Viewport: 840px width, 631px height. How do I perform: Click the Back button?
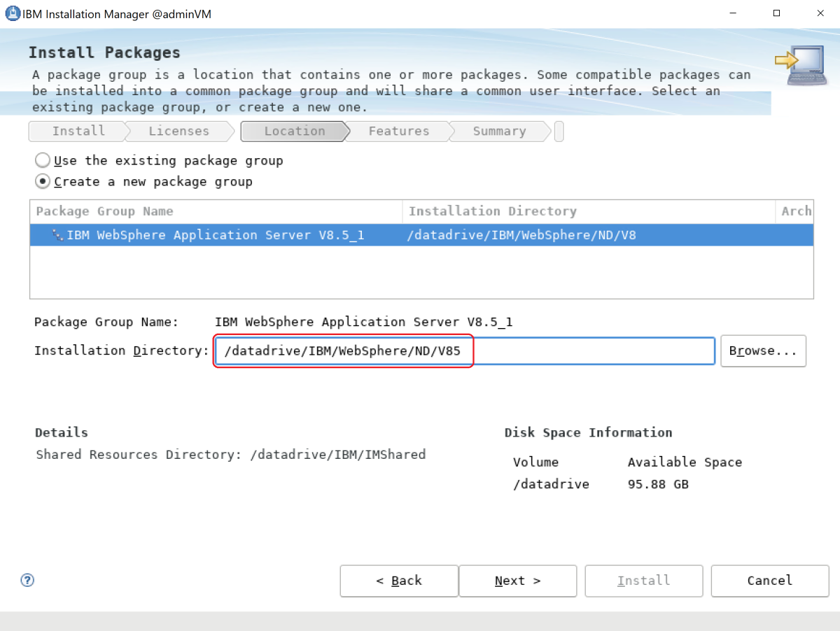(398, 581)
